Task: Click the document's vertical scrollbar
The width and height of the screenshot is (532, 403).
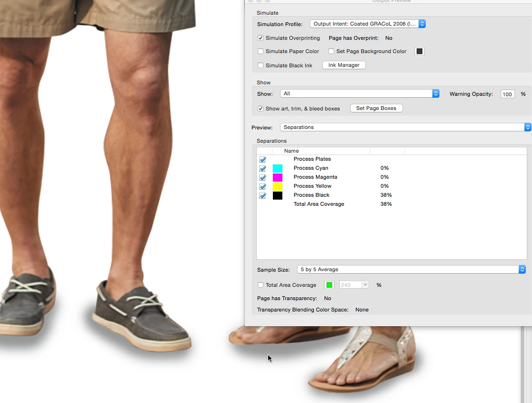Action: tap(523, 365)
